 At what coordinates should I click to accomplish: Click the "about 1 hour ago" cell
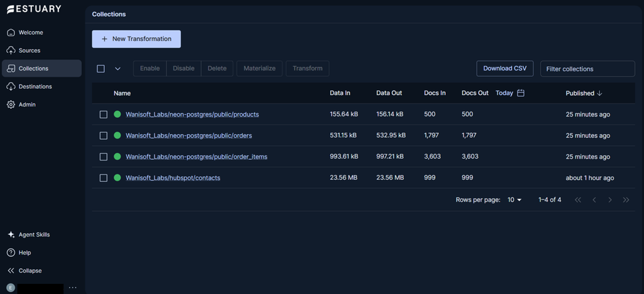click(x=590, y=178)
